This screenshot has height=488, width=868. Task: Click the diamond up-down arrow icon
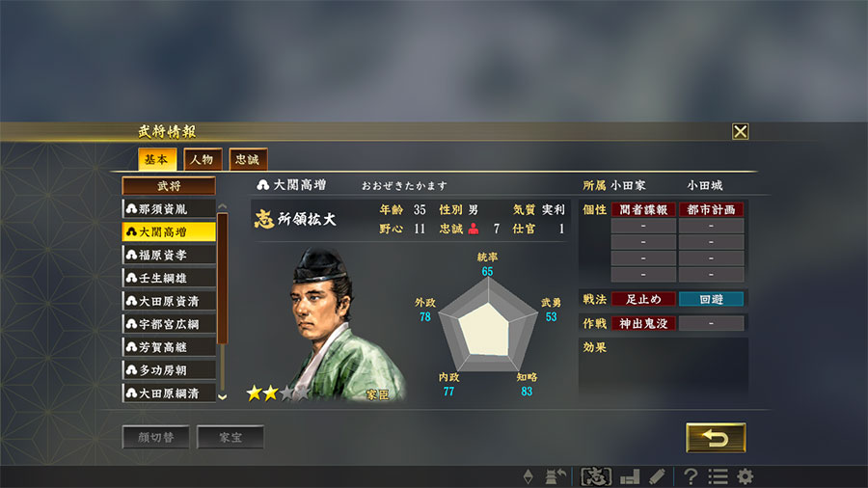[529, 476]
